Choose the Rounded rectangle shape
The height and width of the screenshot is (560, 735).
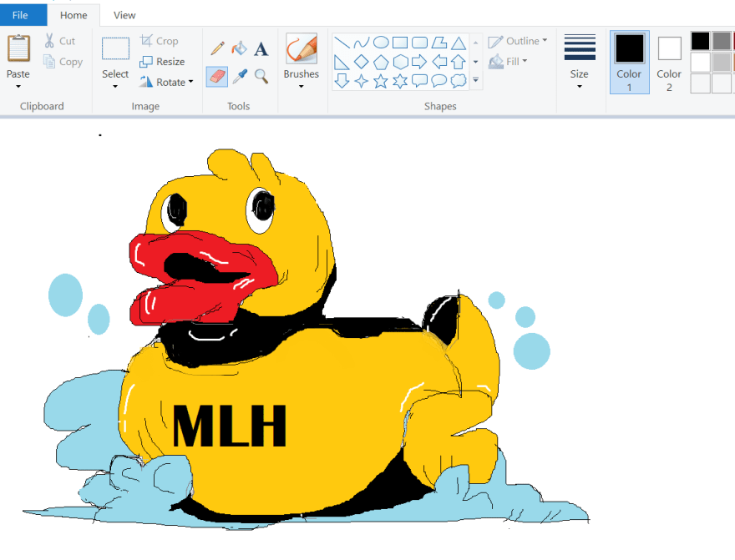419,43
